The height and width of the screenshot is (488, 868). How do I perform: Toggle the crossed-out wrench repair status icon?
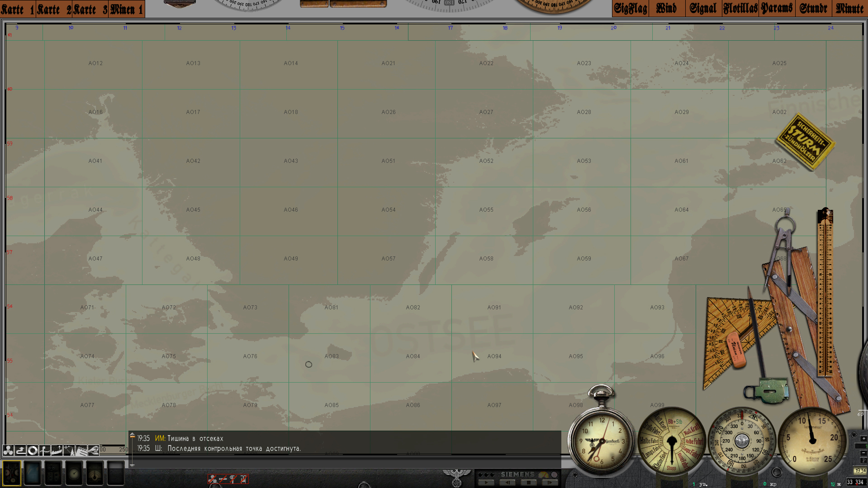click(233, 479)
